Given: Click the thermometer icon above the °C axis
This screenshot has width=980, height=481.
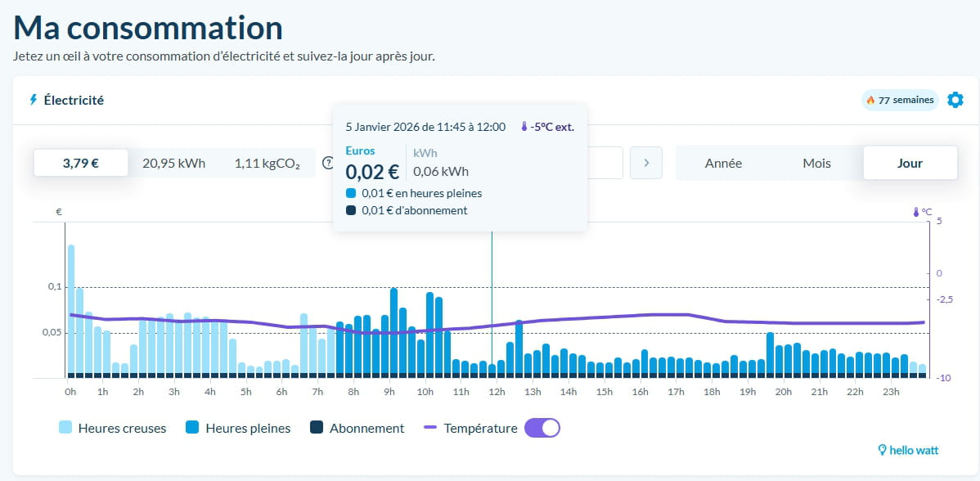Looking at the screenshot, I should [916, 212].
